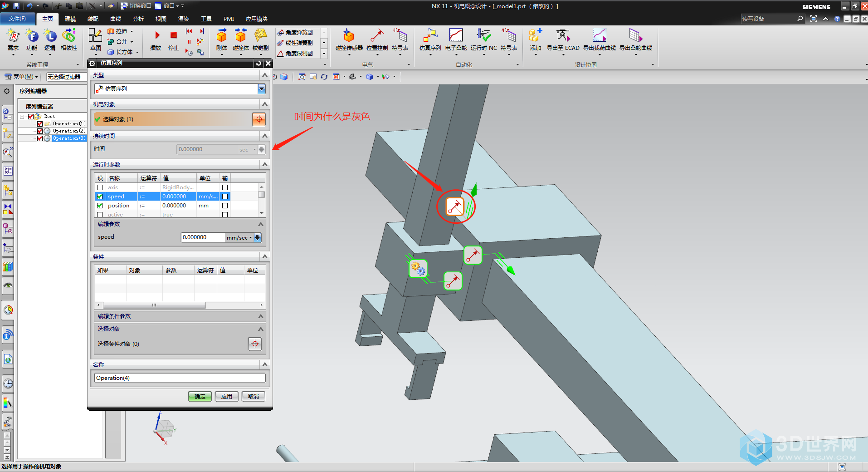Viewport: 868px width, 472px height.
Task: Collapse the 持续时间 section
Action: point(265,136)
